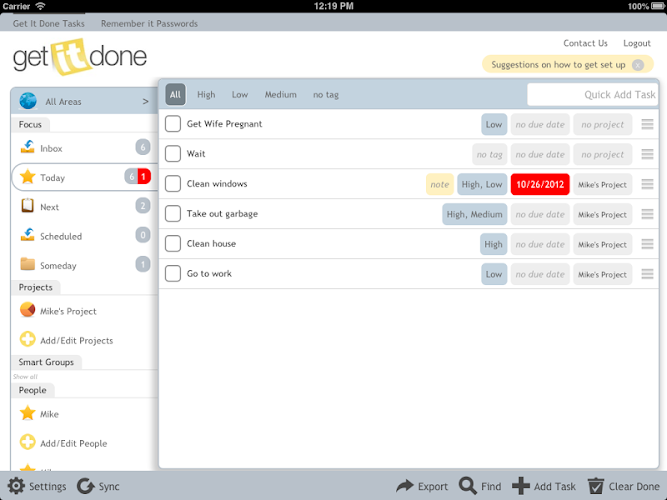Image resolution: width=667 pixels, height=500 pixels.
Task: Click the Export arrow icon
Action: 405,486
